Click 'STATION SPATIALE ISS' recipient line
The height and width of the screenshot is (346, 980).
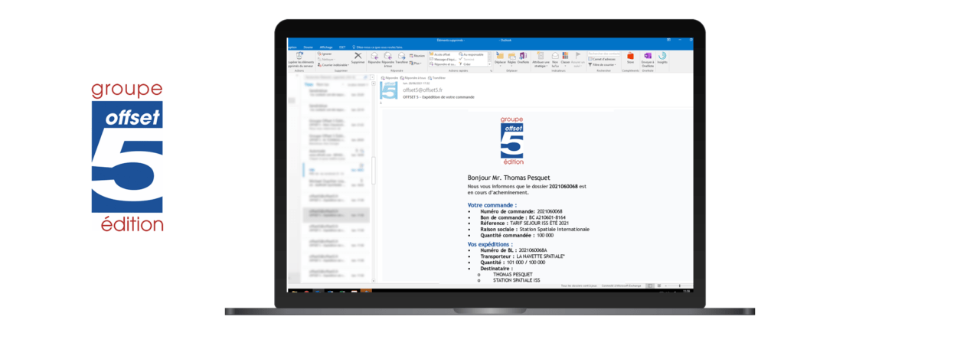point(516,280)
